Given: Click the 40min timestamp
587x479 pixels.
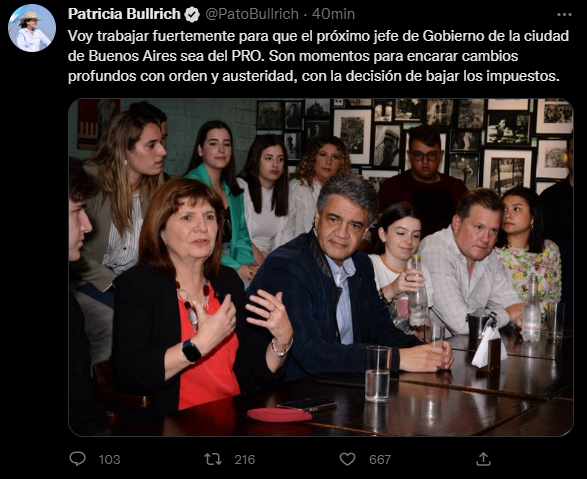Looking at the screenshot, I should pos(333,14).
